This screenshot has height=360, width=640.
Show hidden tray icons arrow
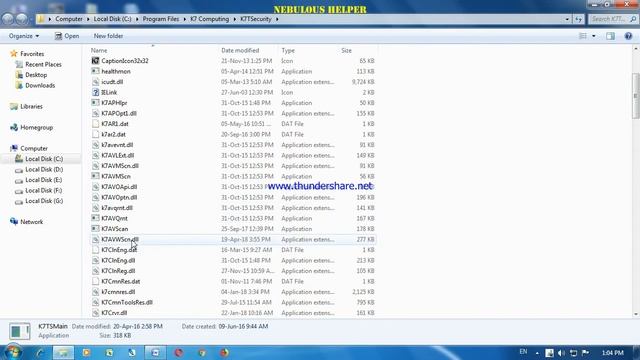(x=537, y=353)
